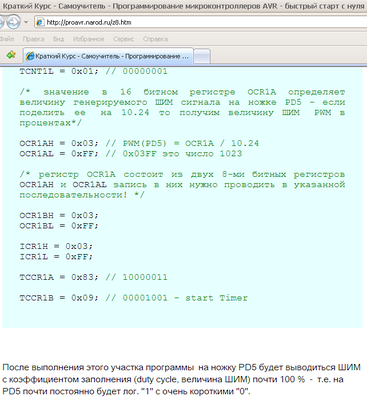Click the line ICR1L = 0xFF
367x400 pixels.
tap(56, 257)
